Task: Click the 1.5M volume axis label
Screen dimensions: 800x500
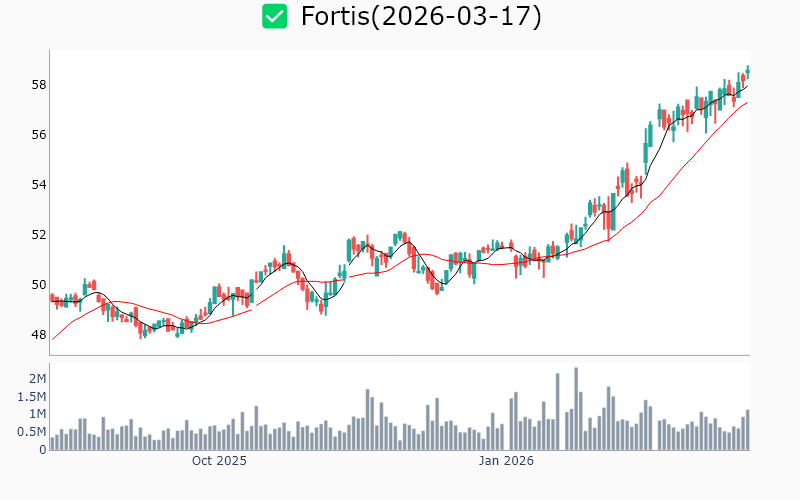Action: coord(31,396)
